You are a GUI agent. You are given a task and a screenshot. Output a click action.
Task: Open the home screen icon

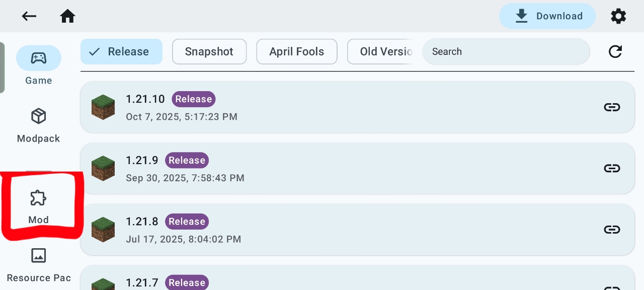(x=67, y=16)
